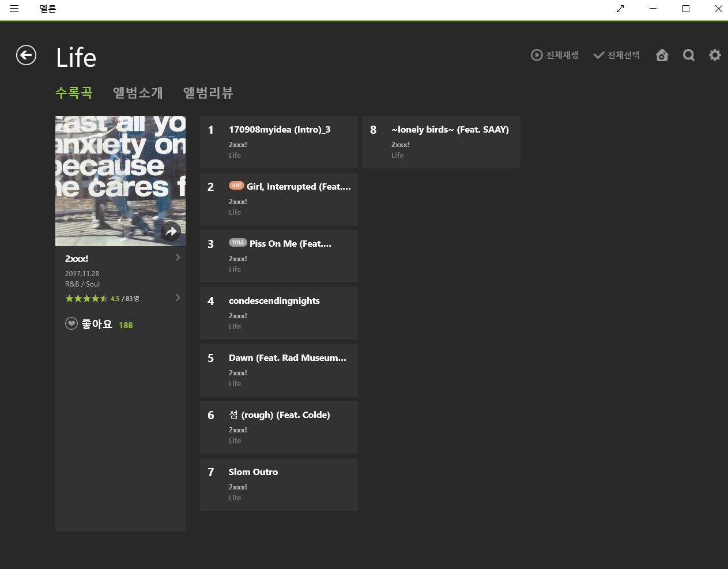728x569 pixels.
Task: Click the Life album cover art
Action: [120, 181]
